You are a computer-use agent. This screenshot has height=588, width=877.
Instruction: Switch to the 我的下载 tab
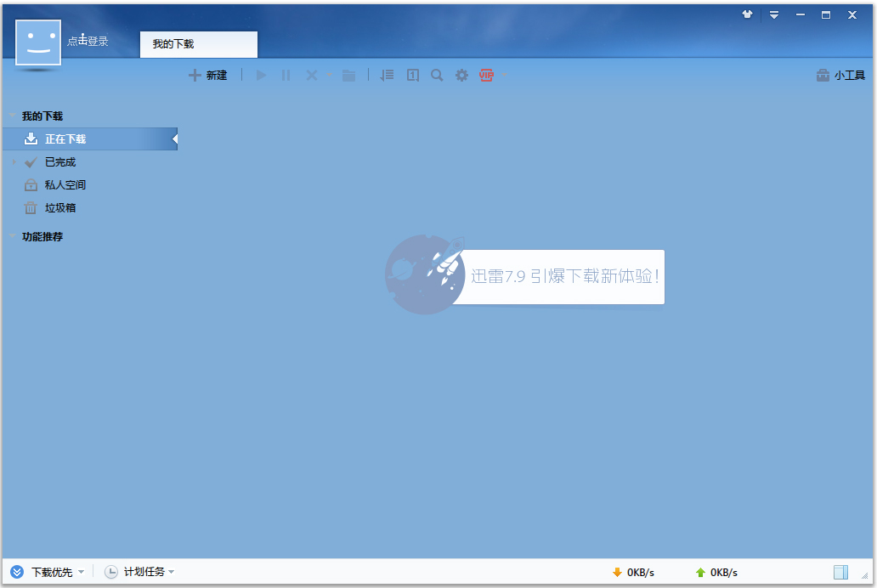pos(198,45)
